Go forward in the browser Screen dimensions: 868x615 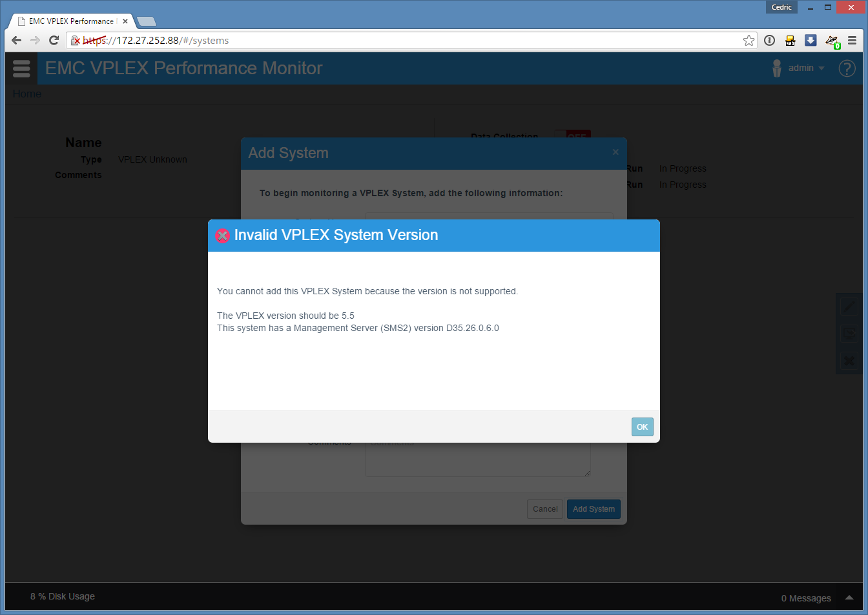click(35, 40)
